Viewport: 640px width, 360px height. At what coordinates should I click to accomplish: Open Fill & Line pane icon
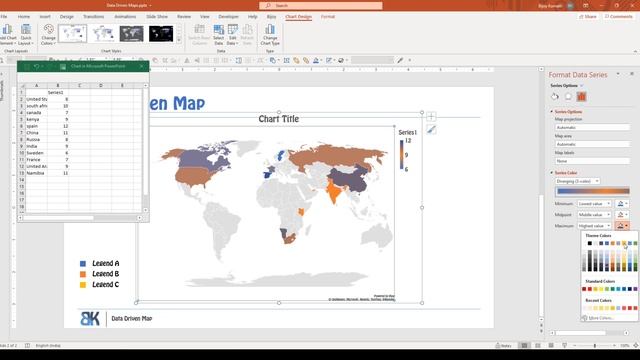click(554, 97)
